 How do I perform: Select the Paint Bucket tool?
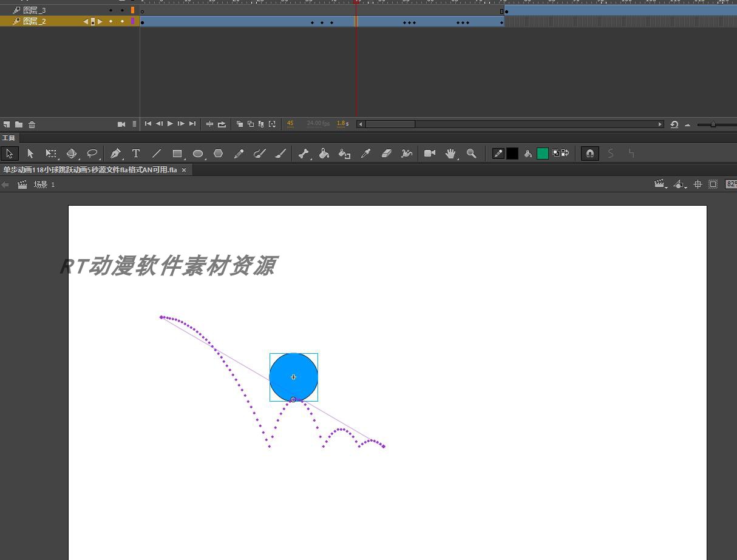coord(324,154)
